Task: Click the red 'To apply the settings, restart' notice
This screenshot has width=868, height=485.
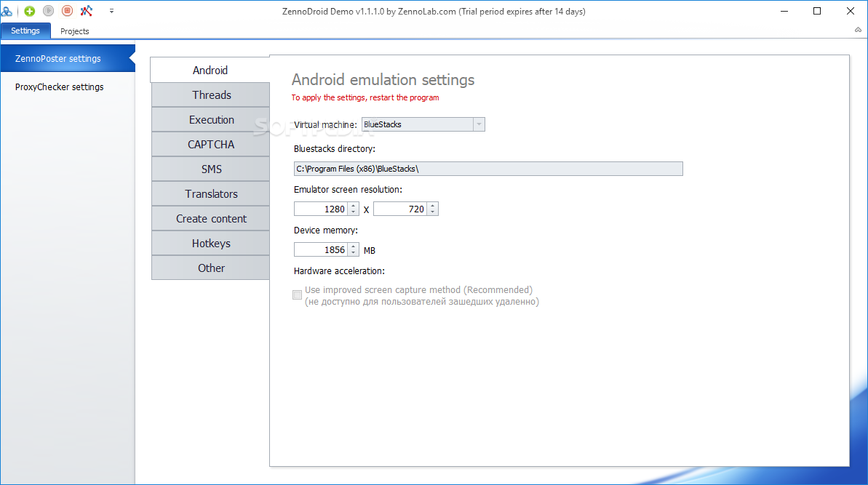Action: (365, 97)
